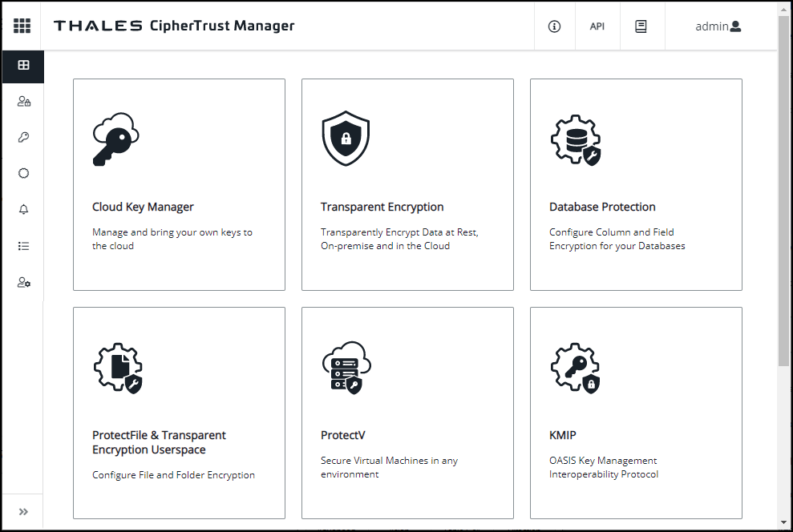Click the information circle icon
Image resolution: width=793 pixels, height=532 pixels.
pyautogui.click(x=554, y=26)
